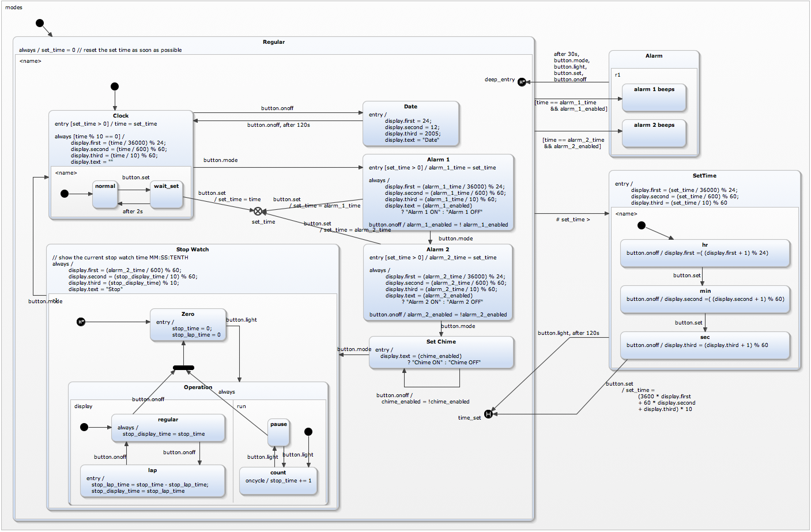Viewport: 811px width, 532px height.
Task: Click the Set Chime state
Action: tap(442, 352)
